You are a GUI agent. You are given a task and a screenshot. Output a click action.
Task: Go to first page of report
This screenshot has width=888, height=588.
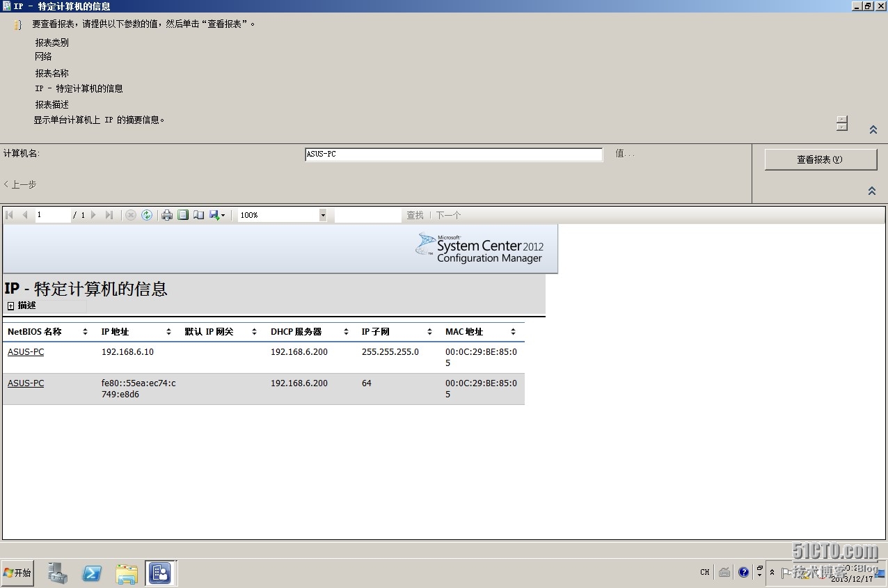pyautogui.click(x=10, y=215)
